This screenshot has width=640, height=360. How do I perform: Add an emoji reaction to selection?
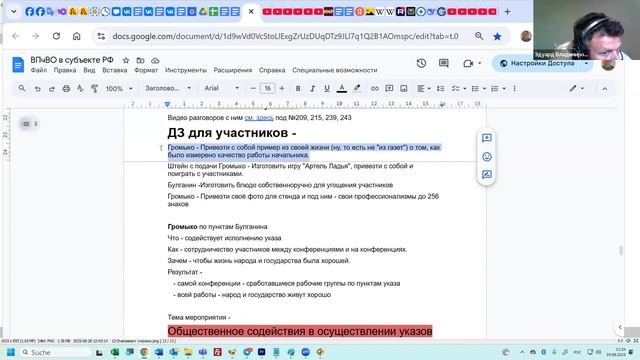(487, 157)
